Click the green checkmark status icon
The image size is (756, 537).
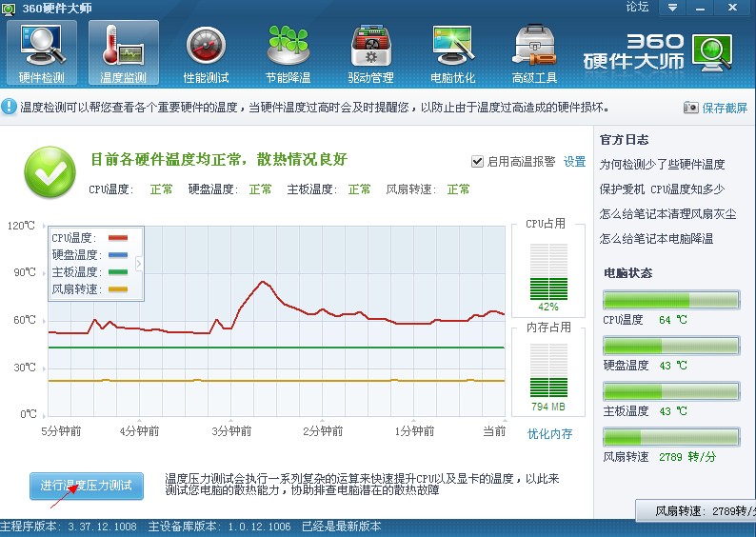pyautogui.click(x=50, y=172)
